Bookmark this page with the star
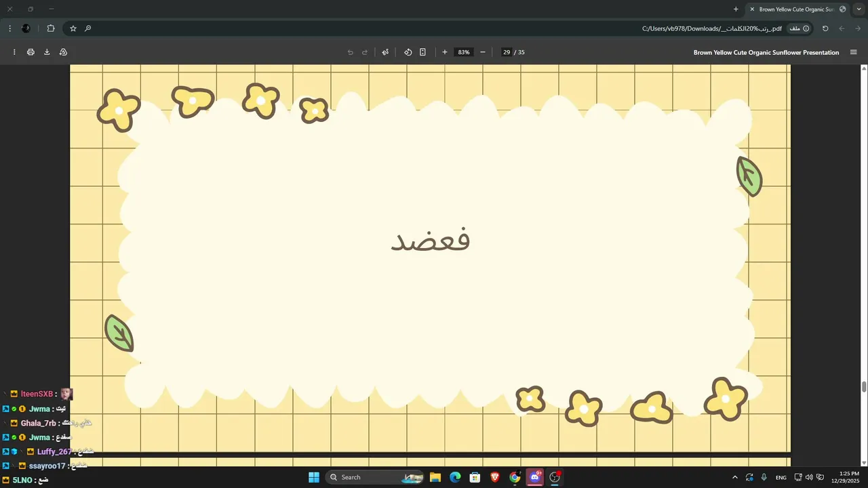868x488 pixels. [73, 28]
